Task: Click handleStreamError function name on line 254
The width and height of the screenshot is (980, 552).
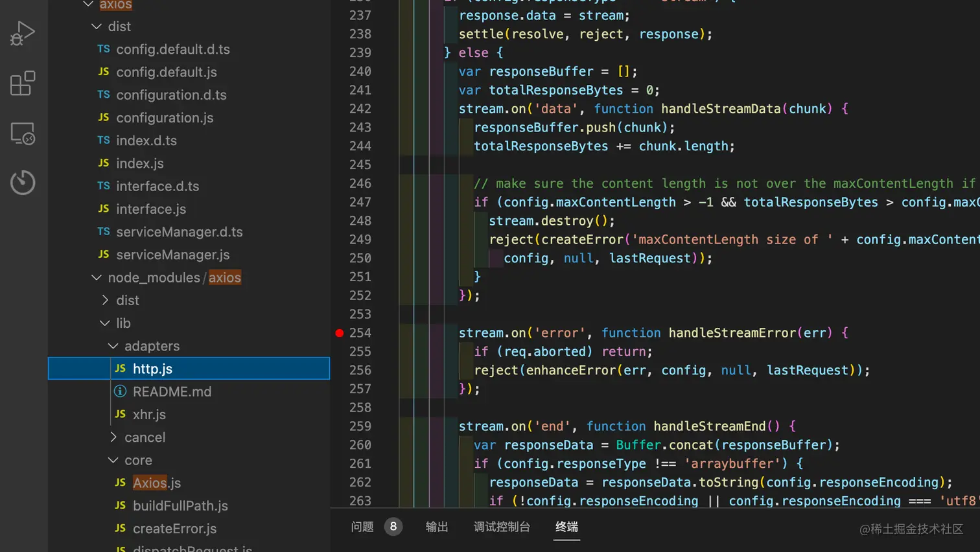Action: tap(732, 333)
